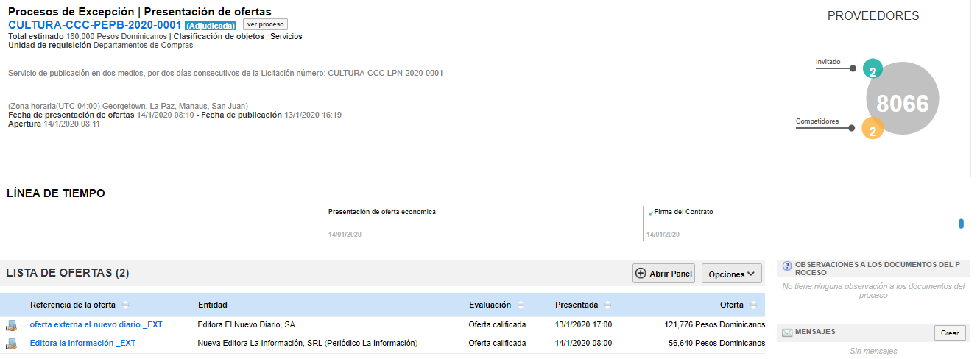980x359 pixels.
Task: Click the ver proceso button
Action: [265, 24]
